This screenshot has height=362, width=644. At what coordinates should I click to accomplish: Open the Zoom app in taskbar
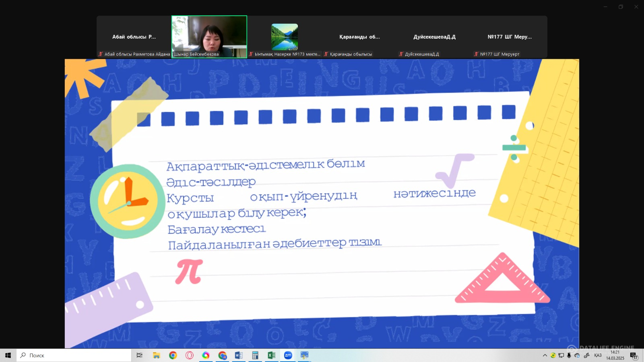click(288, 355)
